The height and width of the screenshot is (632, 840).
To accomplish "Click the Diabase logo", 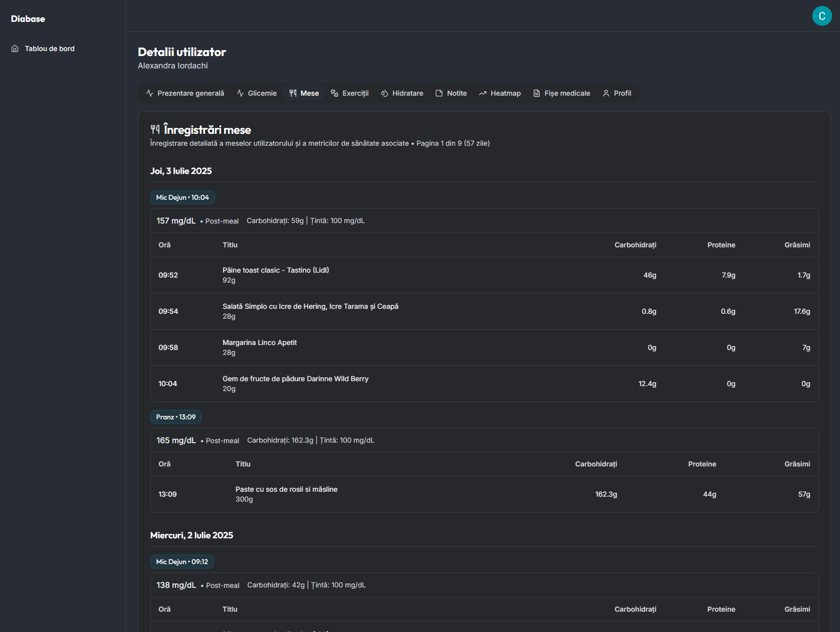I will pos(27,18).
